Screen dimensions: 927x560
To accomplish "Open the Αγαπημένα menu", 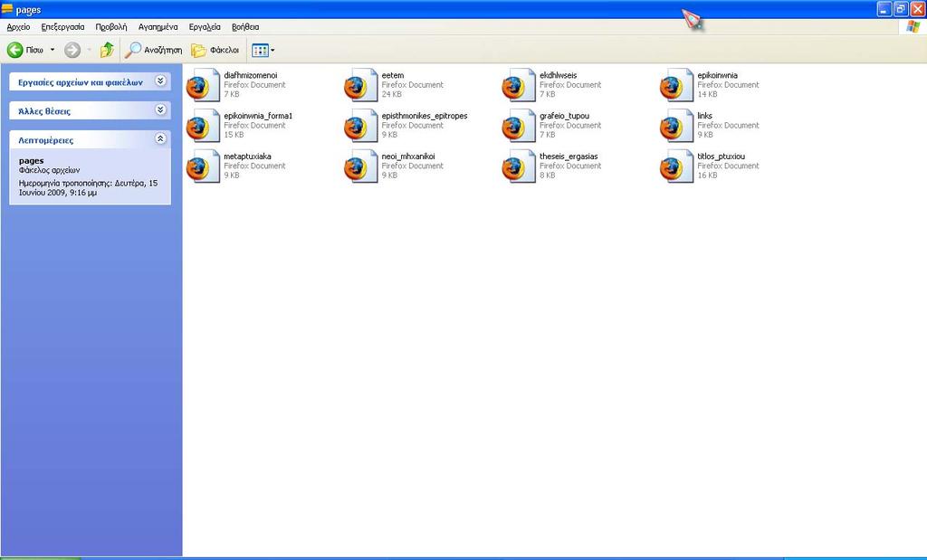I will [158, 27].
